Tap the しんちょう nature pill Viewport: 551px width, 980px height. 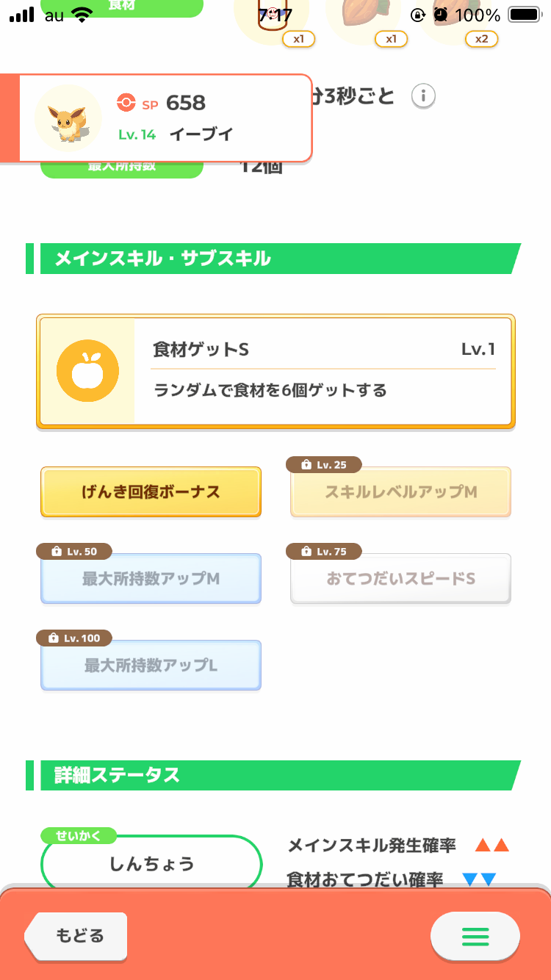point(151,864)
